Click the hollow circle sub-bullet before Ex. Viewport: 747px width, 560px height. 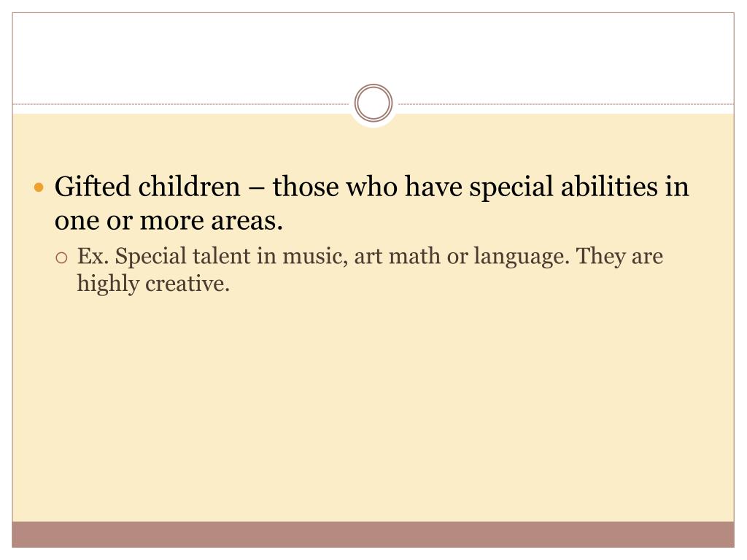pos(61,258)
